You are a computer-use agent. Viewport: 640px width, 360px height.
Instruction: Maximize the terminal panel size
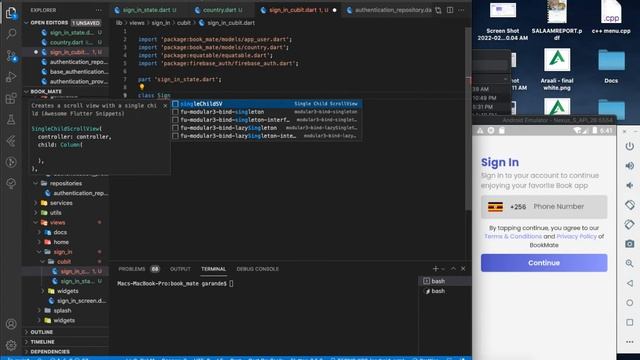click(453, 269)
